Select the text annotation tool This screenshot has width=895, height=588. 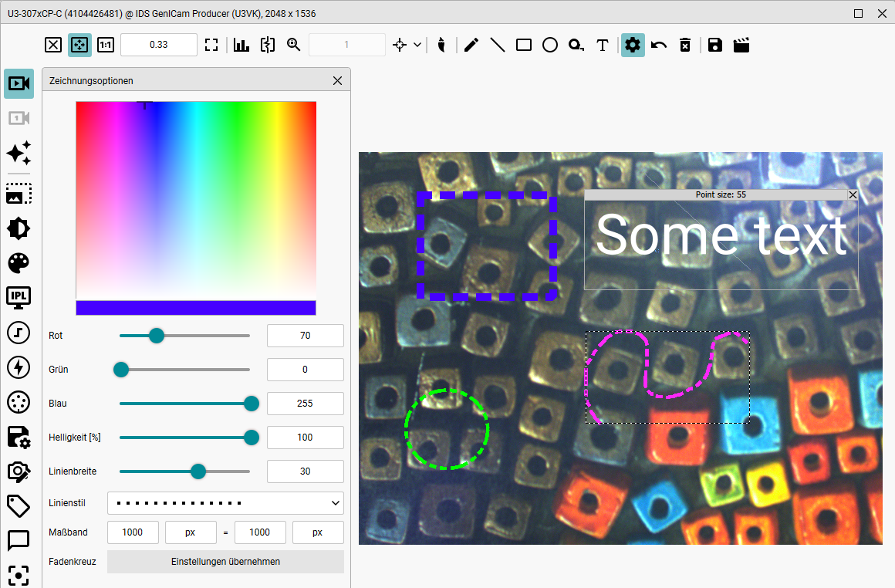click(x=602, y=45)
